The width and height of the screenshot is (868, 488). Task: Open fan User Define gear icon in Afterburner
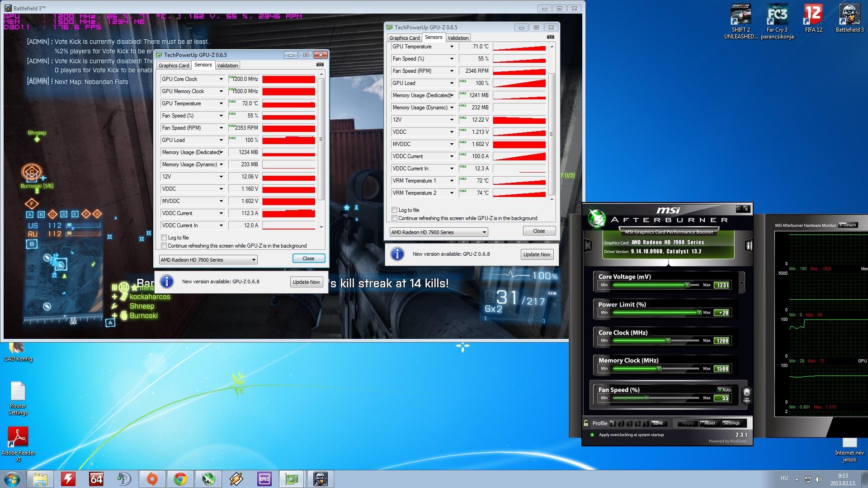[746, 394]
